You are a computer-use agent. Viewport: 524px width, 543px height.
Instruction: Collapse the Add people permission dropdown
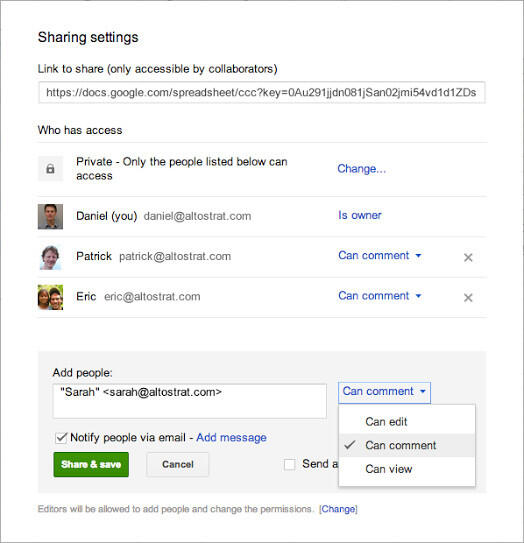[384, 392]
